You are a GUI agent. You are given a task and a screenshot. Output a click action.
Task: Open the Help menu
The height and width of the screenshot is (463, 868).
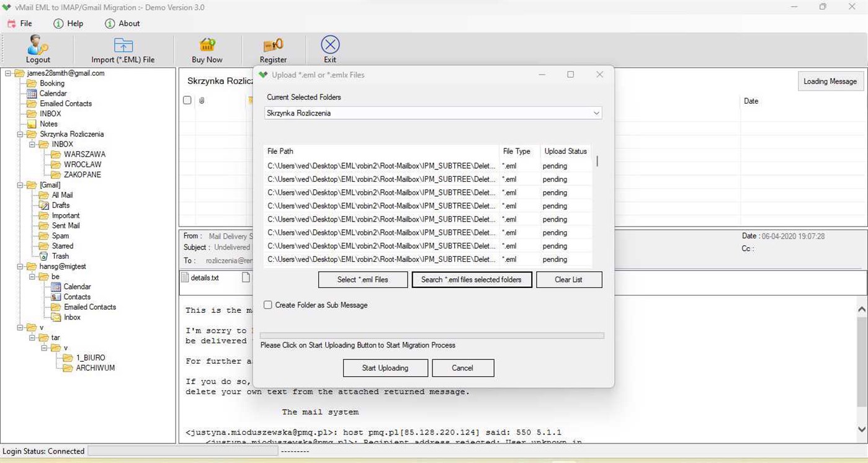pyautogui.click(x=70, y=23)
